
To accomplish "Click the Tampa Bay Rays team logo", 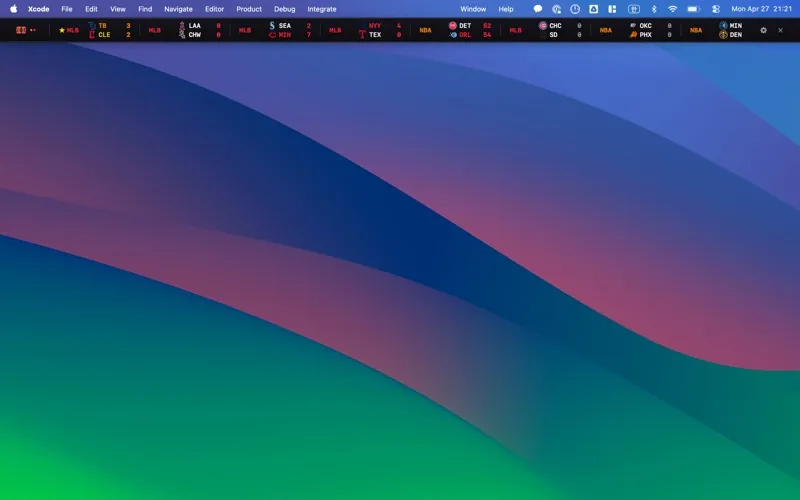I will click(x=92, y=26).
